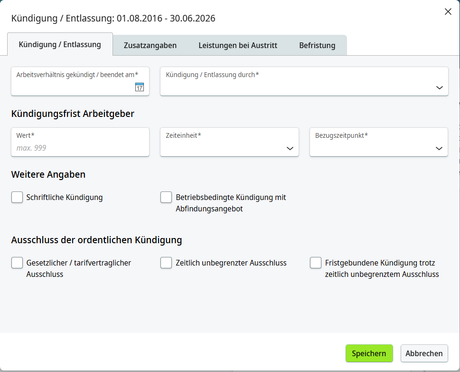
Task: Select the Befristung tab
Action: [317, 45]
